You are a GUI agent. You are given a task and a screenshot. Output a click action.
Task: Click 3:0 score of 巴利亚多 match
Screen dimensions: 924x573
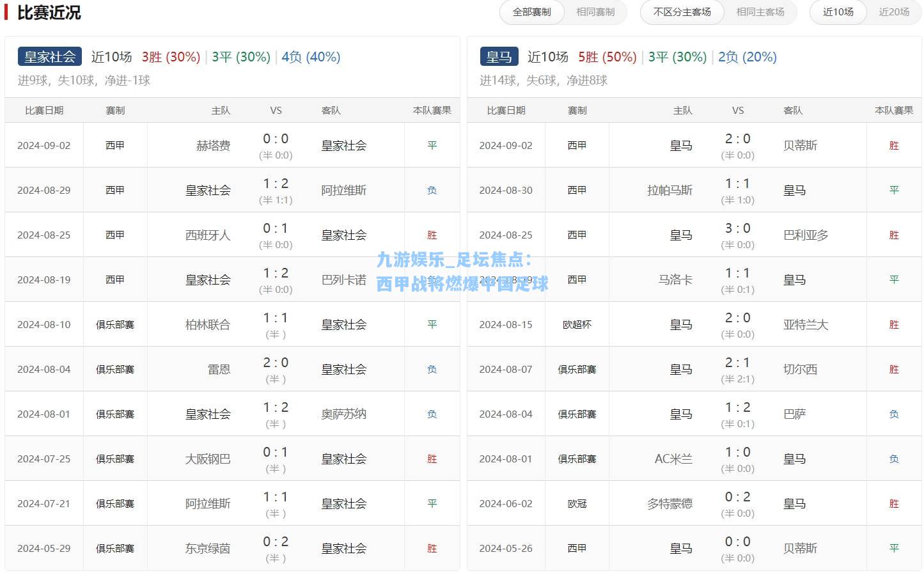(x=737, y=228)
